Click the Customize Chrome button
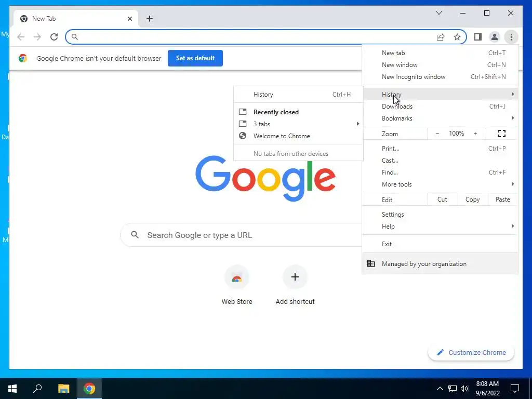 pyautogui.click(x=471, y=353)
